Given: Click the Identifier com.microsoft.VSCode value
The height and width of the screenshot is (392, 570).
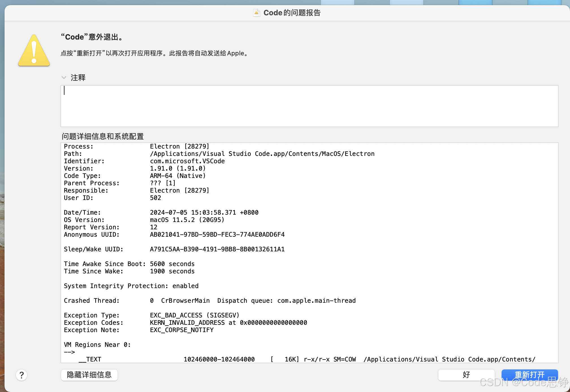Looking at the screenshot, I should [x=187, y=161].
